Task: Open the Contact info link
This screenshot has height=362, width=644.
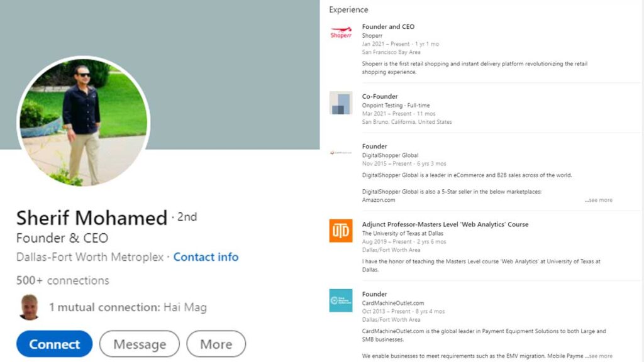Action: [x=206, y=257]
